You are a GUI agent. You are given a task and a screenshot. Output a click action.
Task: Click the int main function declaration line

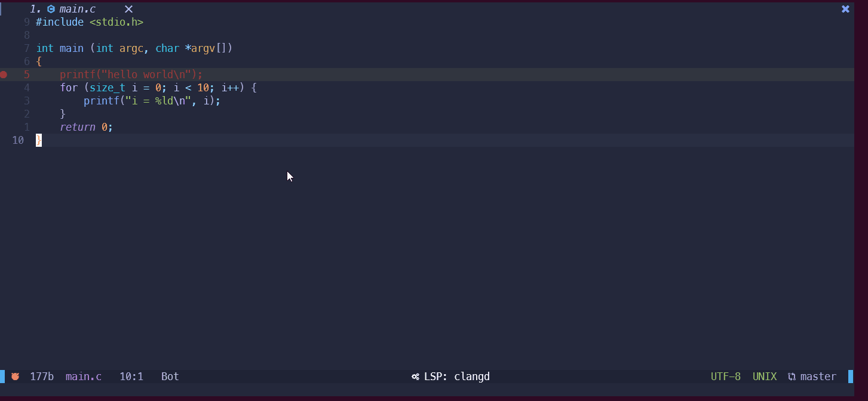pos(134,48)
